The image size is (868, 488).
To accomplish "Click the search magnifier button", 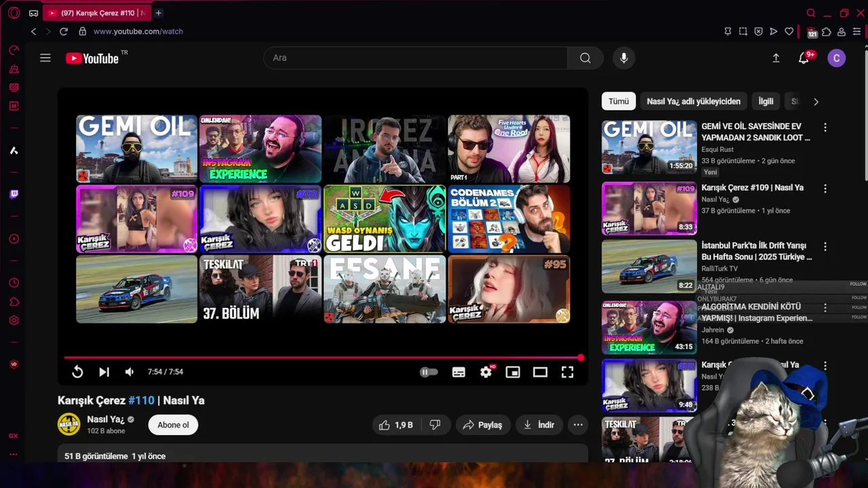I will click(x=585, y=58).
